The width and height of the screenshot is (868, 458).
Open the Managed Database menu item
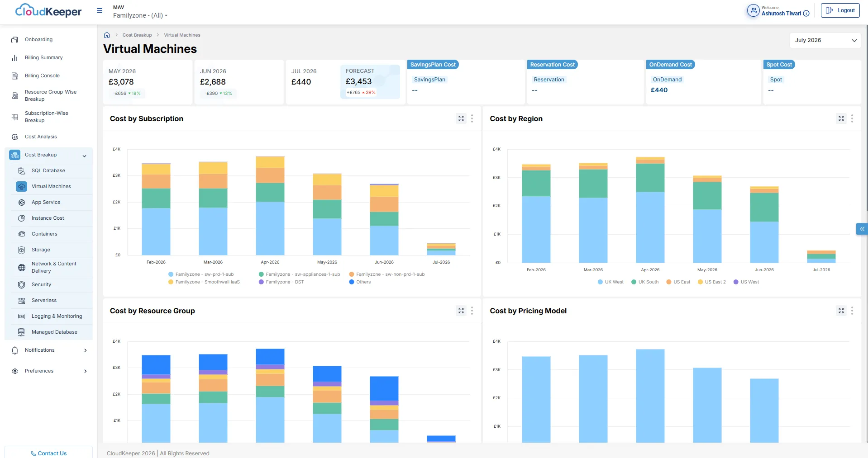(54, 332)
